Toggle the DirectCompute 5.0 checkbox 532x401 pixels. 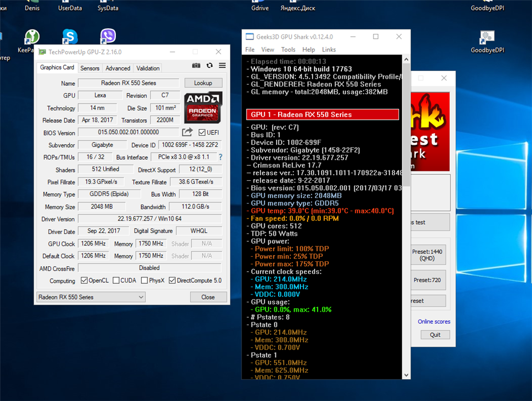tap(172, 281)
